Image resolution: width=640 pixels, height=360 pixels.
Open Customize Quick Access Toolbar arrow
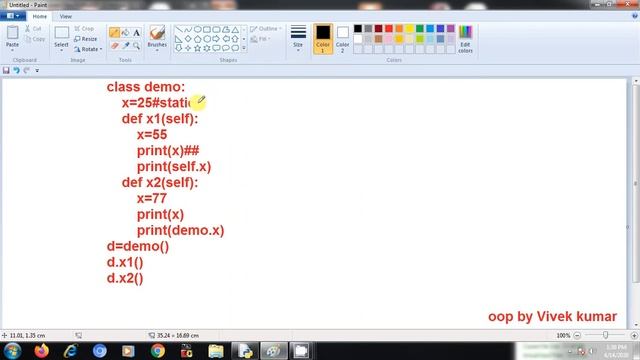pos(37,71)
